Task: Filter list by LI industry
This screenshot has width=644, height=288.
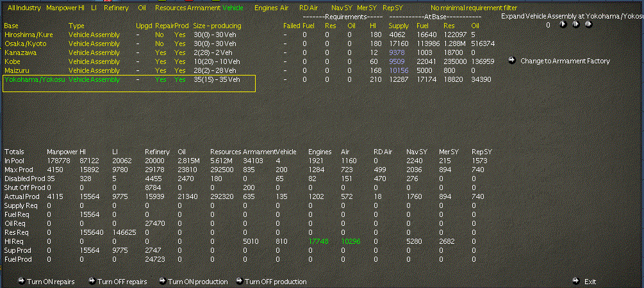Action: [94, 8]
